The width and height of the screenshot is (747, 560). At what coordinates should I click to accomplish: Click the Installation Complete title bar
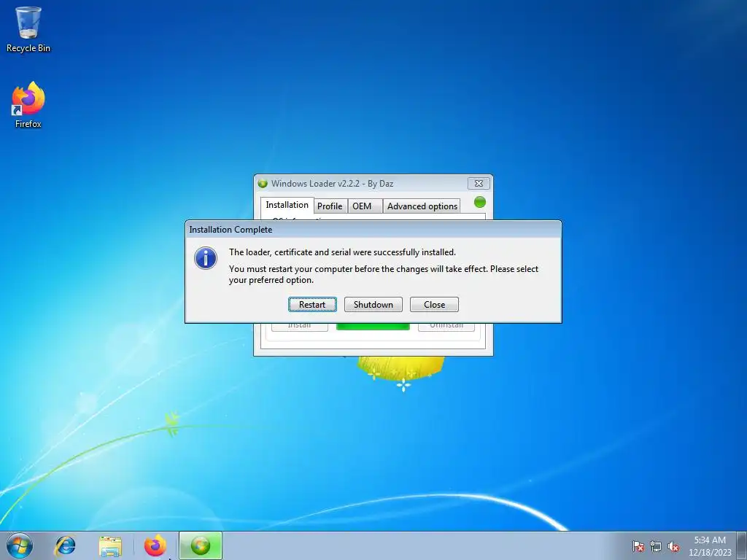[373, 230]
